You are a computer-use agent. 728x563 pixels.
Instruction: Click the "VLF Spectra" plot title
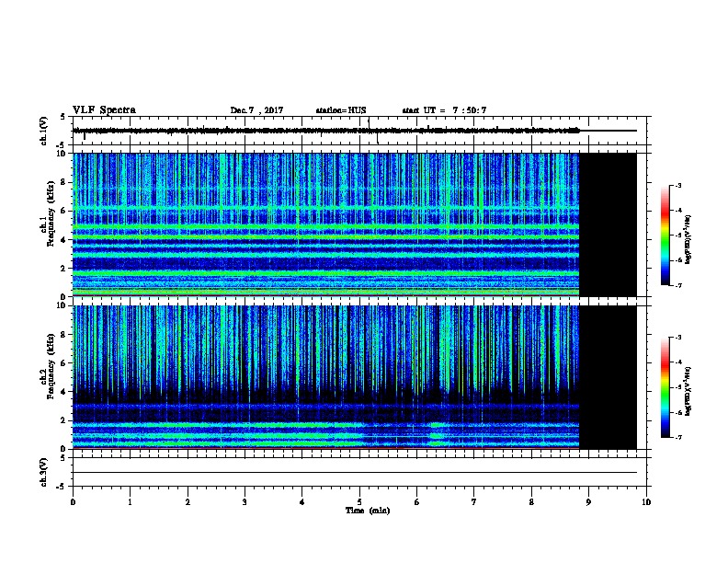pos(104,110)
